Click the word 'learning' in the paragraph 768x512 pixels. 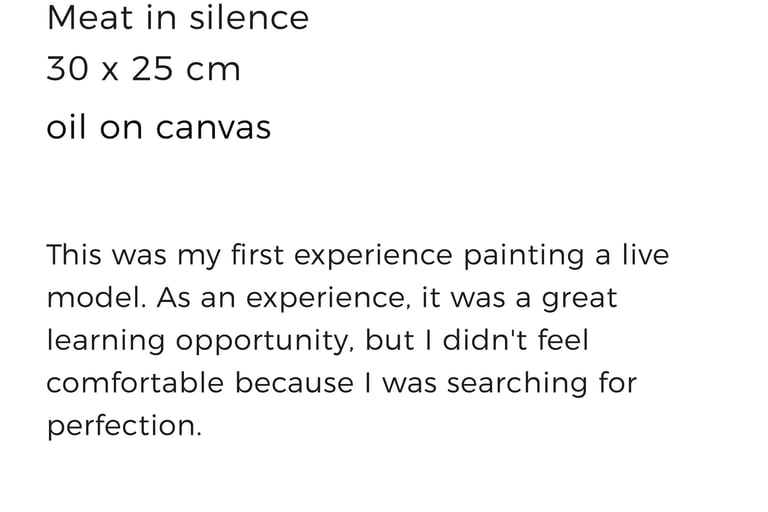tap(105, 342)
